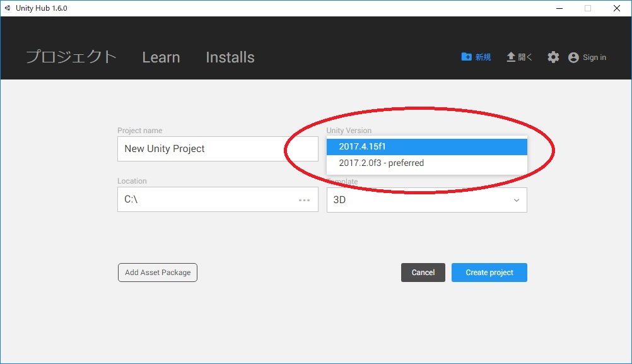632x364 pixels.
Task: Switch to the Installs tab
Action: (230, 57)
